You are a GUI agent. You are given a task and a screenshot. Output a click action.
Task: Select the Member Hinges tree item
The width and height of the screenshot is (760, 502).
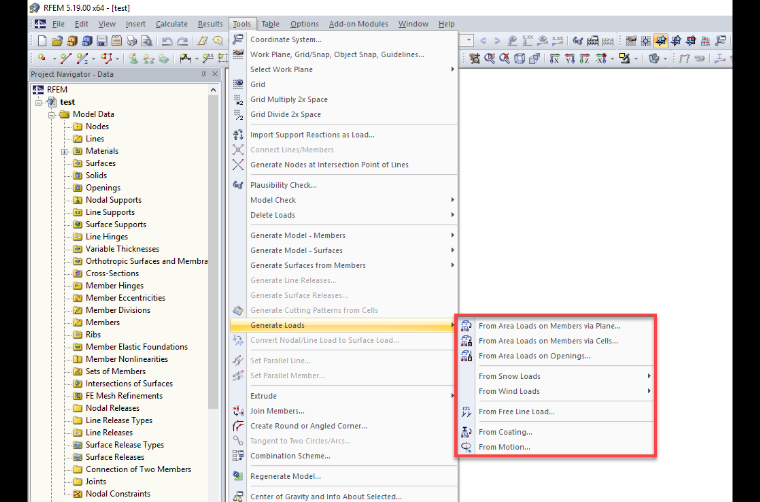tap(109, 285)
